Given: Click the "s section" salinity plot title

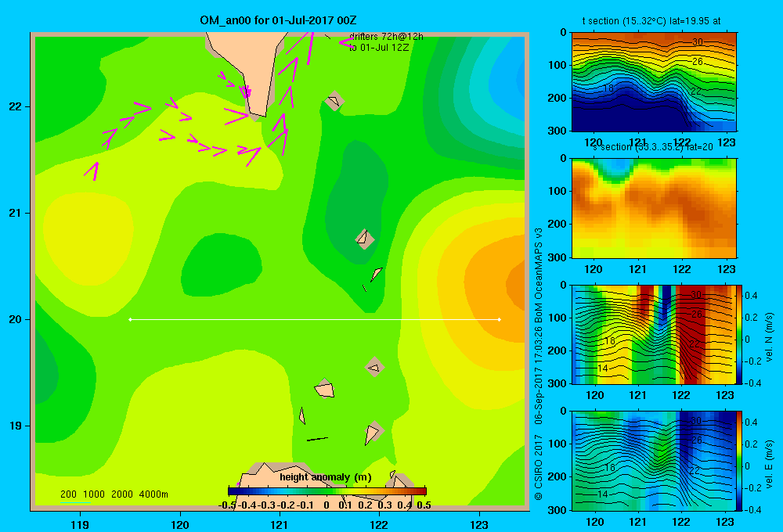Looking at the screenshot, I should (x=653, y=147).
